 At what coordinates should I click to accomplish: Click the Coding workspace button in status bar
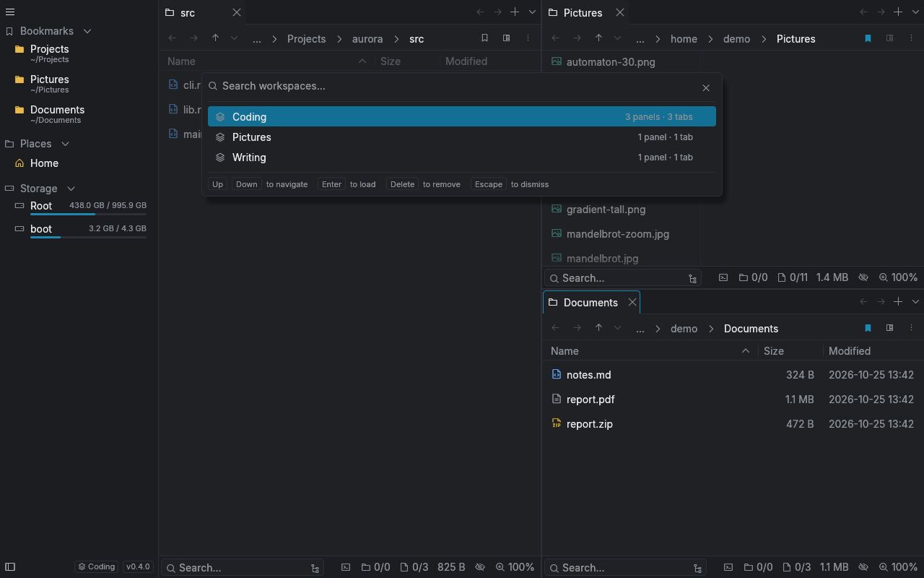coord(97,566)
